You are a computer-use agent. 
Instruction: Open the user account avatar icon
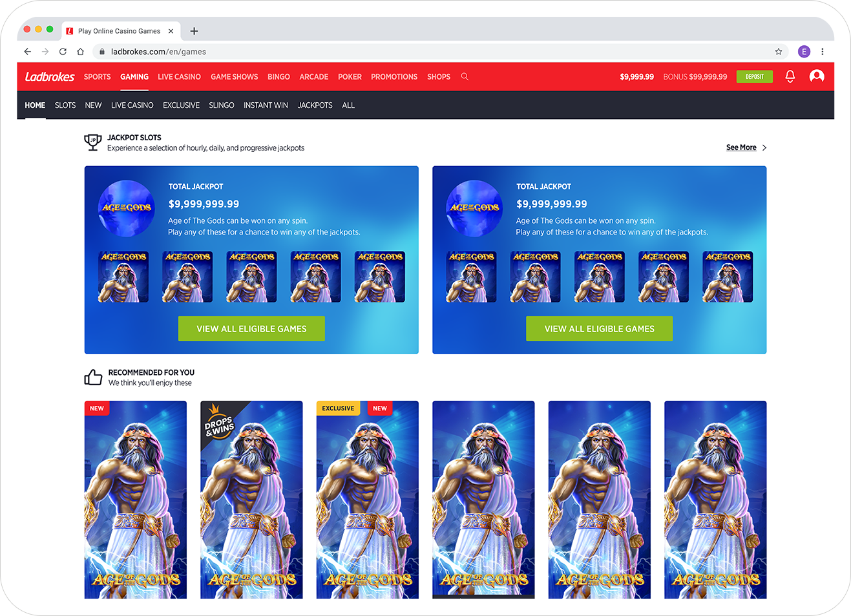pyautogui.click(x=817, y=76)
